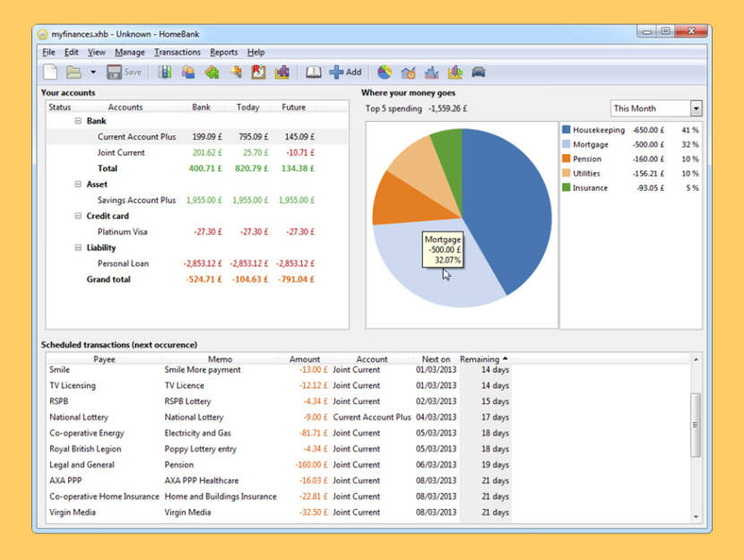Viewport: 744px width, 560px height.
Task: Click the Save button in toolbar
Action: (x=124, y=72)
